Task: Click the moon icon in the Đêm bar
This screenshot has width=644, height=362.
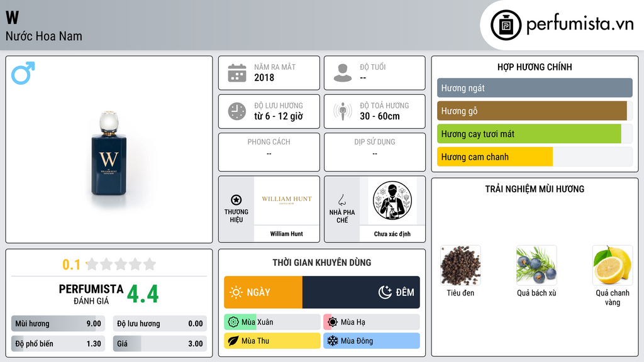Action: pos(385,292)
